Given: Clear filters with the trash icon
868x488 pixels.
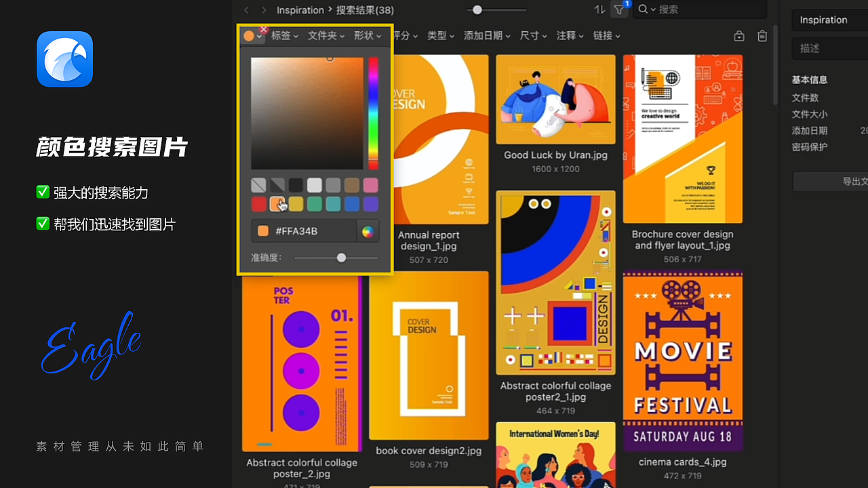Looking at the screenshot, I should point(762,36).
